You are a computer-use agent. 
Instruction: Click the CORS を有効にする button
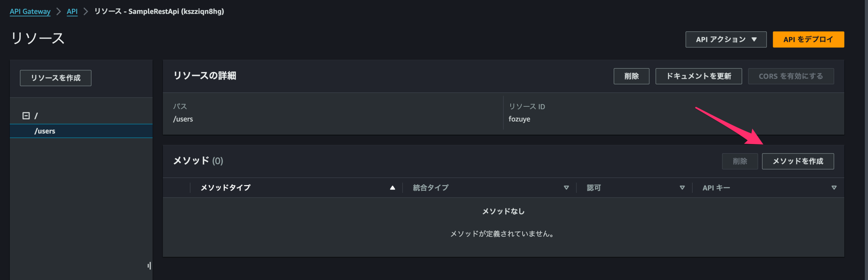[x=791, y=76]
